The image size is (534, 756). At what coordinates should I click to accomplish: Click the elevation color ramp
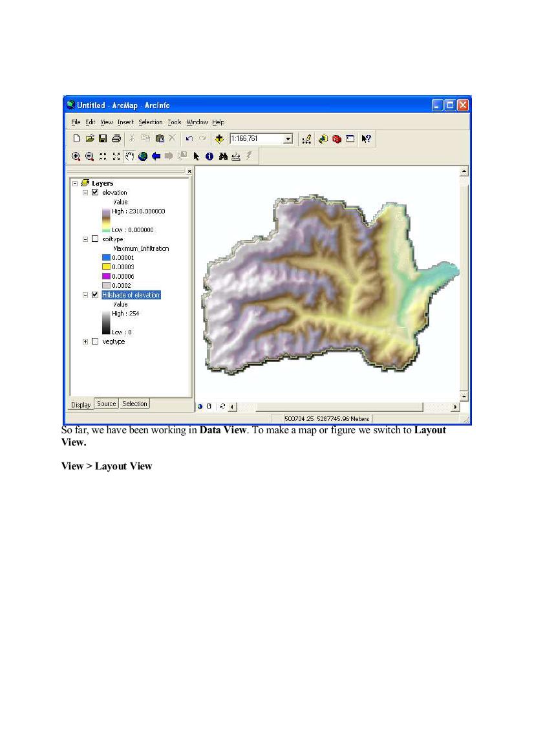coord(106,221)
